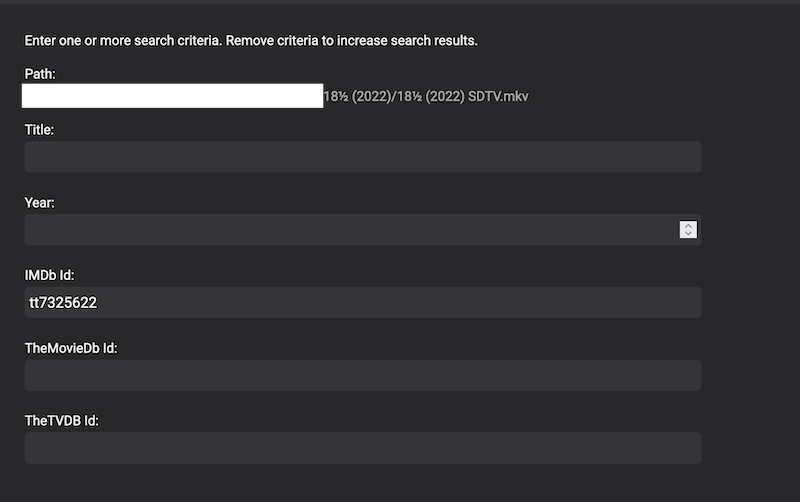Focus the TheTVDB Id input box
Image resolution: width=800 pixels, height=502 pixels.
click(362, 448)
